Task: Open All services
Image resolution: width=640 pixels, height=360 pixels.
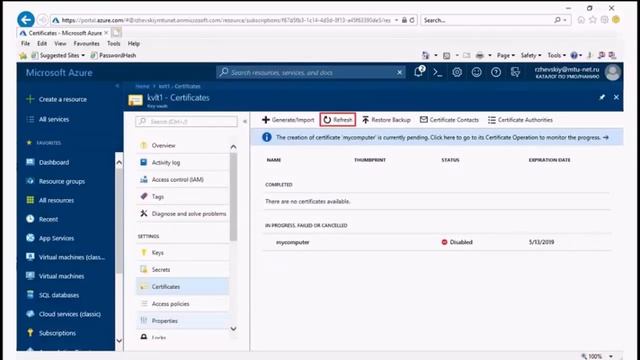Action: click(x=53, y=119)
